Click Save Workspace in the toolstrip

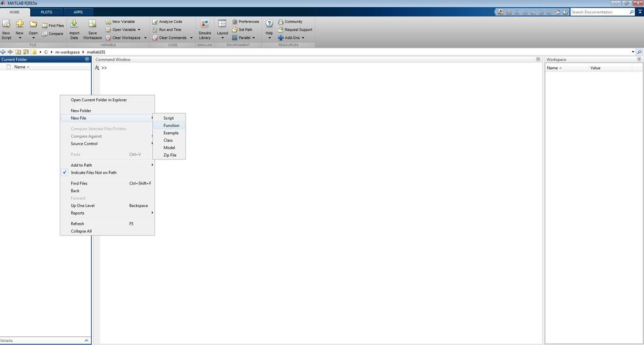pos(92,29)
